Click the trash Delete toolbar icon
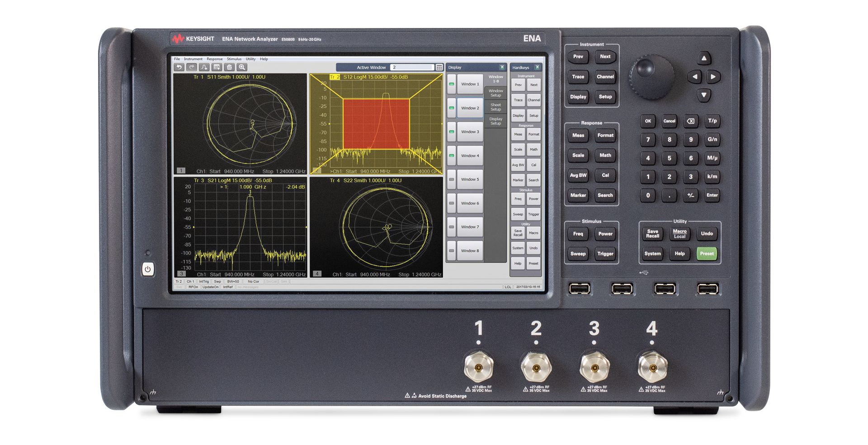The width and height of the screenshot is (868, 445). (230, 67)
